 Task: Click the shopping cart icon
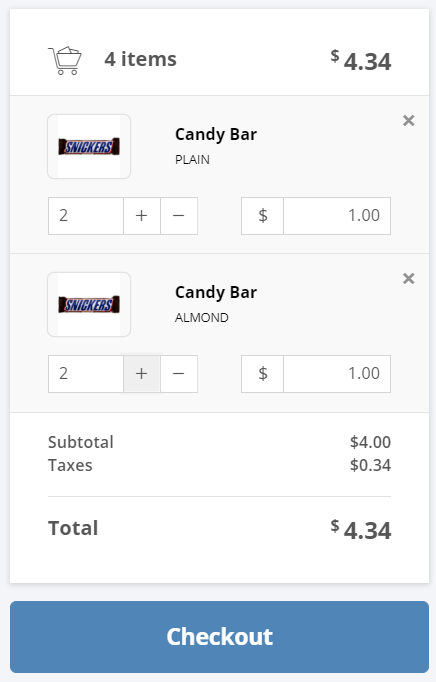65,60
